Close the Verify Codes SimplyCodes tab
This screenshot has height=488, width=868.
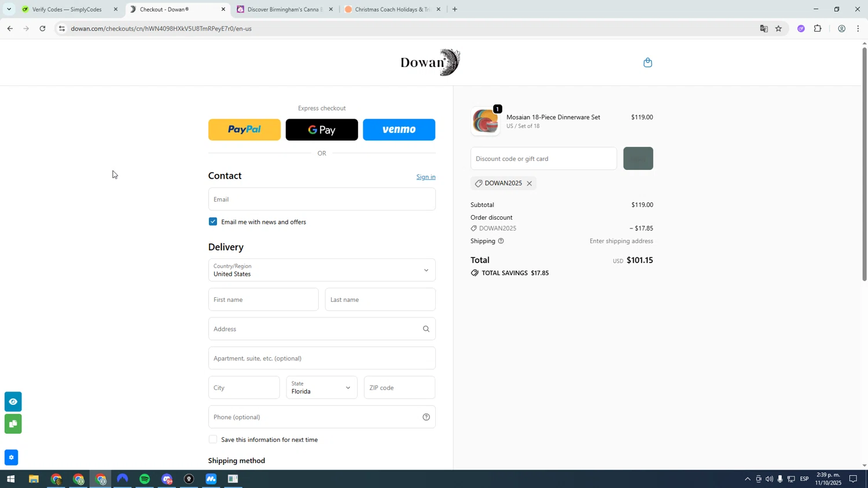click(x=116, y=9)
